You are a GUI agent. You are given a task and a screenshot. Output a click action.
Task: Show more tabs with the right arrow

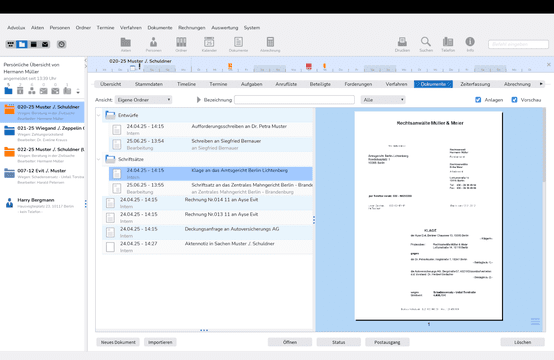[x=541, y=84]
